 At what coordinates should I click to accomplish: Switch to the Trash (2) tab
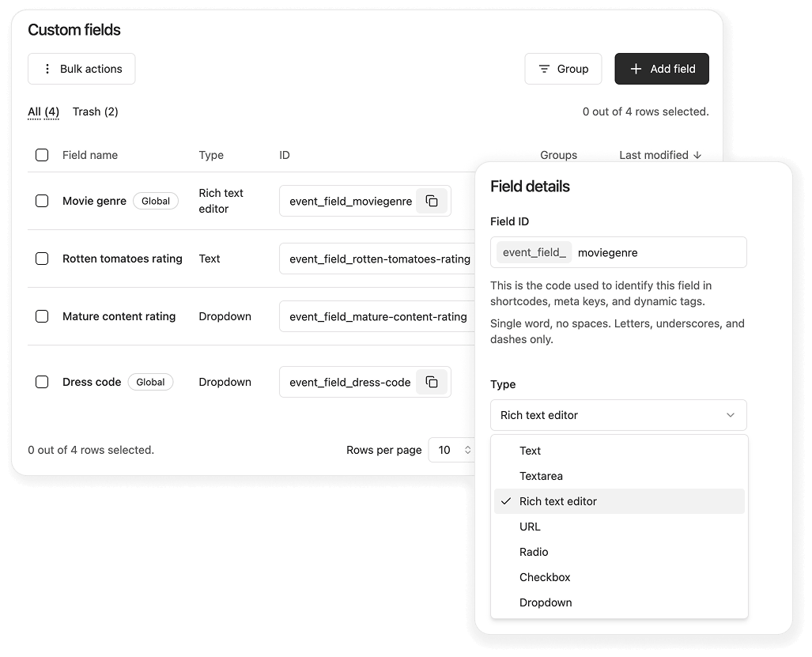tap(95, 111)
